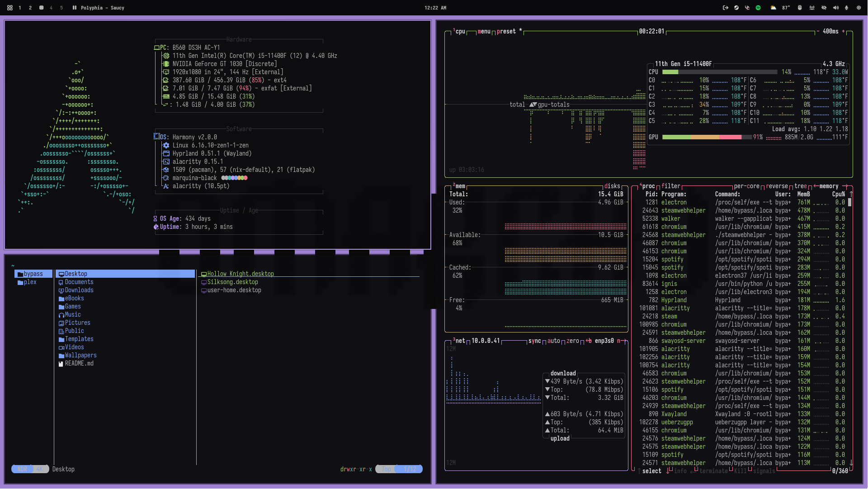Screen dimensions: 868x489
Task: Toggle the tree view in proc panel
Action: click(x=800, y=186)
